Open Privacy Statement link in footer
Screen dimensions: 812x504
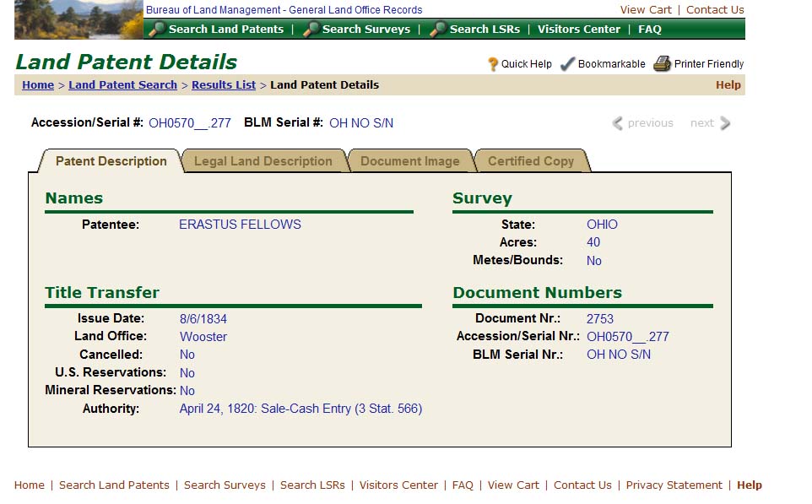pos(674,485)
